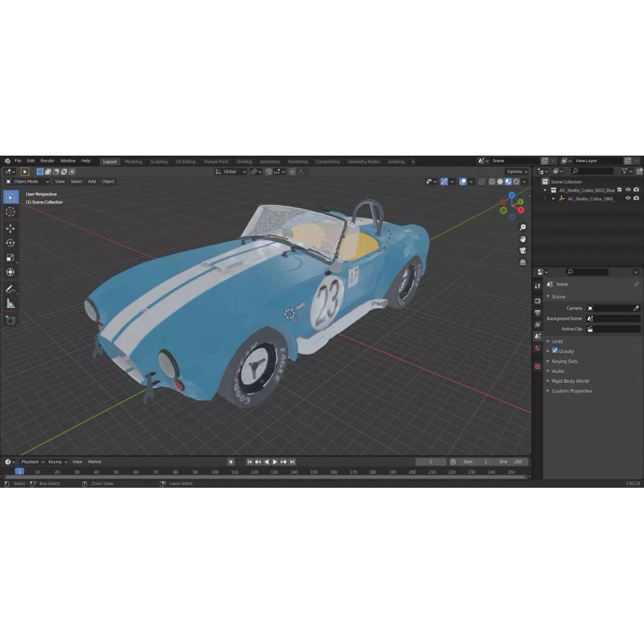Open the Render properties tab
The height and width of the screenshot is (644, 644).
pyautogui.click(x=538, y=301)
